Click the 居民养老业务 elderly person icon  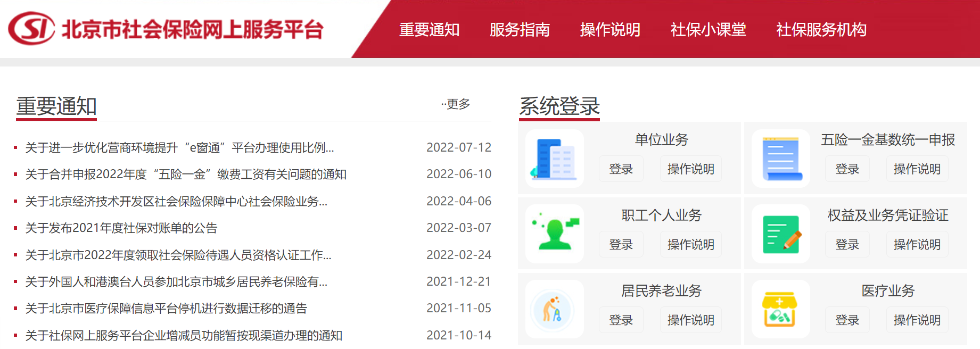tap(554, 310)
